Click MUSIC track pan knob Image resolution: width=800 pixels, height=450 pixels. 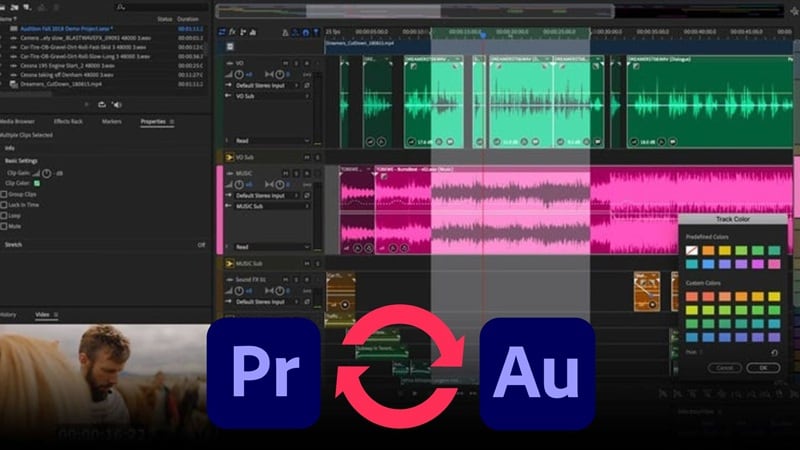[x=280, y=185]
